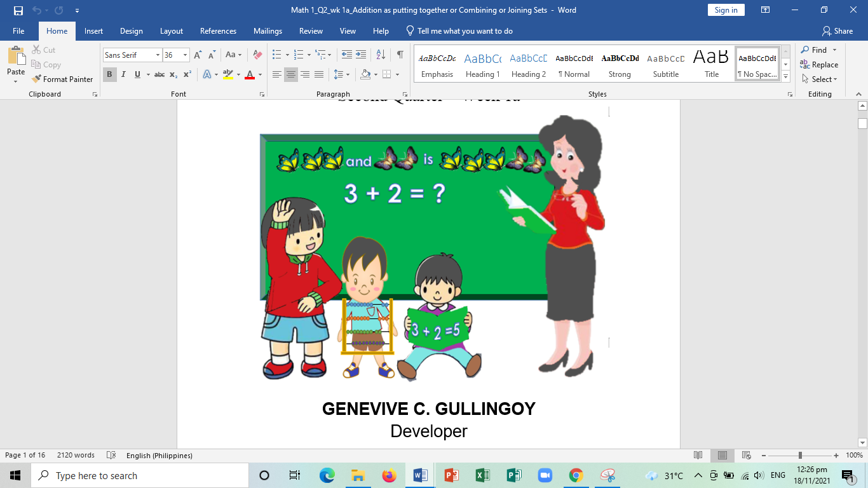Viewport: 868px width, 488px height.
Task: Click the Sign in button
Action: click(726, 10)
